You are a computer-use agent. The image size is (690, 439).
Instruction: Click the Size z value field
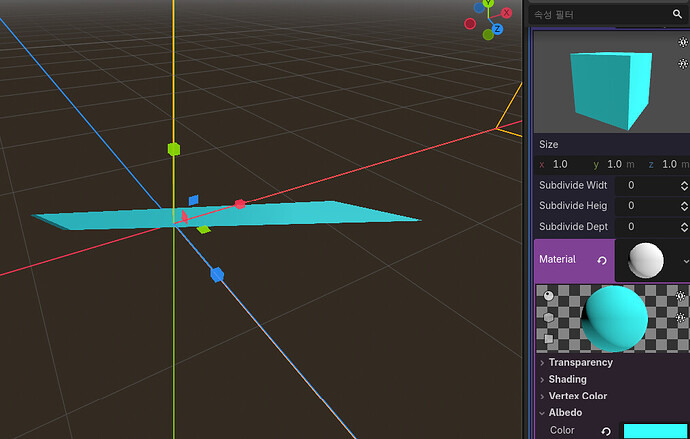coord(670,165)
